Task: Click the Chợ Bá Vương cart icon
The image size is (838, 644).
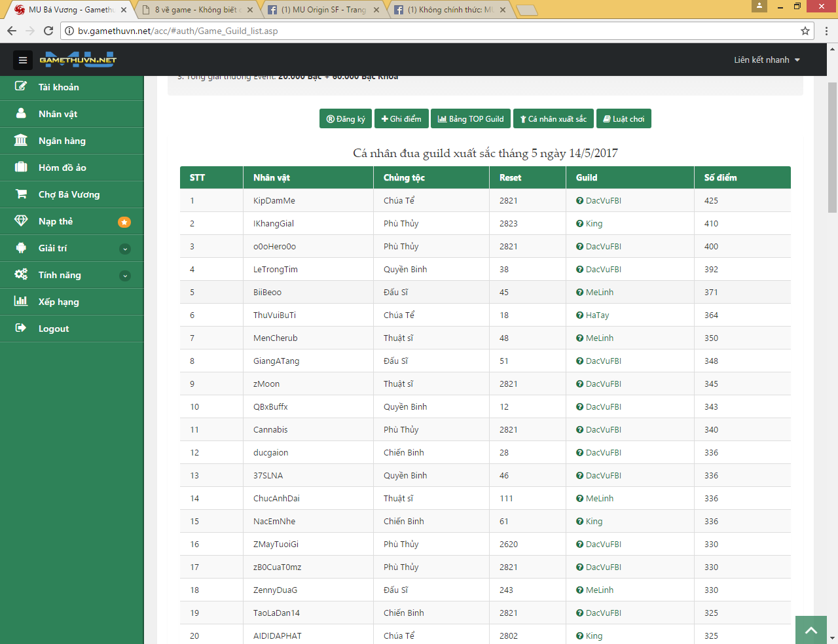Action: 21,194
